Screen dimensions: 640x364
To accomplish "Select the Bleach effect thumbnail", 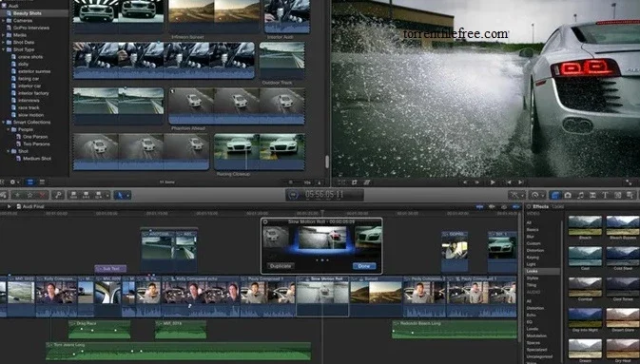I will pyautogui.click(x=585, y=225).
